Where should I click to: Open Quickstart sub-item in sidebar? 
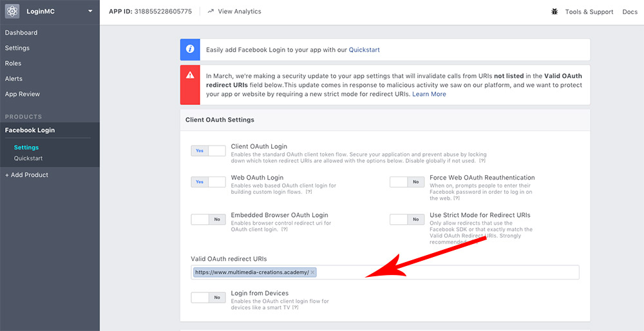coord(28,158)
